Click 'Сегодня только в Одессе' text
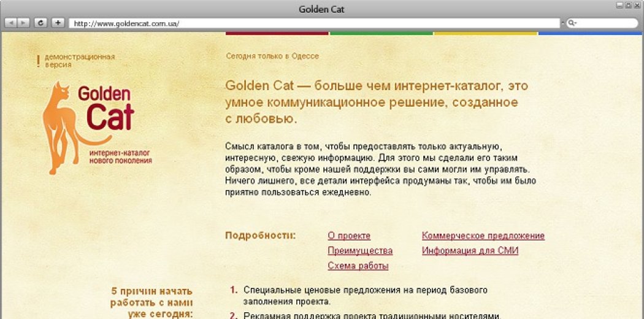The image size is (644, 319). tap(272, 56)
